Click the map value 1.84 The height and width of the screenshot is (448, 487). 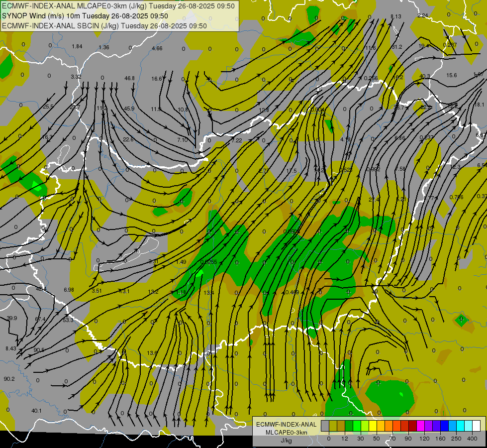tap(77, 47)
